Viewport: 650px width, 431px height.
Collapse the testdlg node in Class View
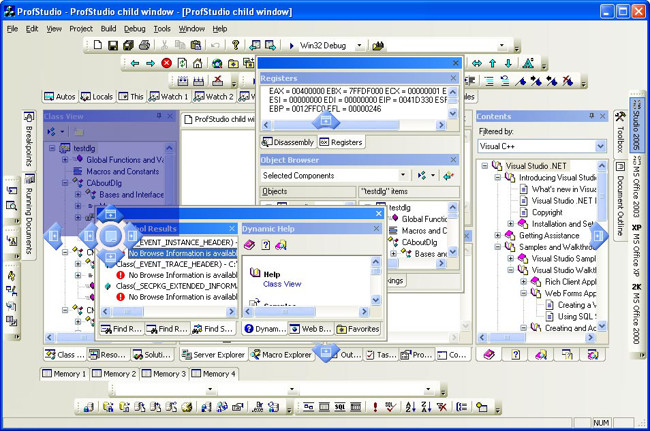(52, 148)
